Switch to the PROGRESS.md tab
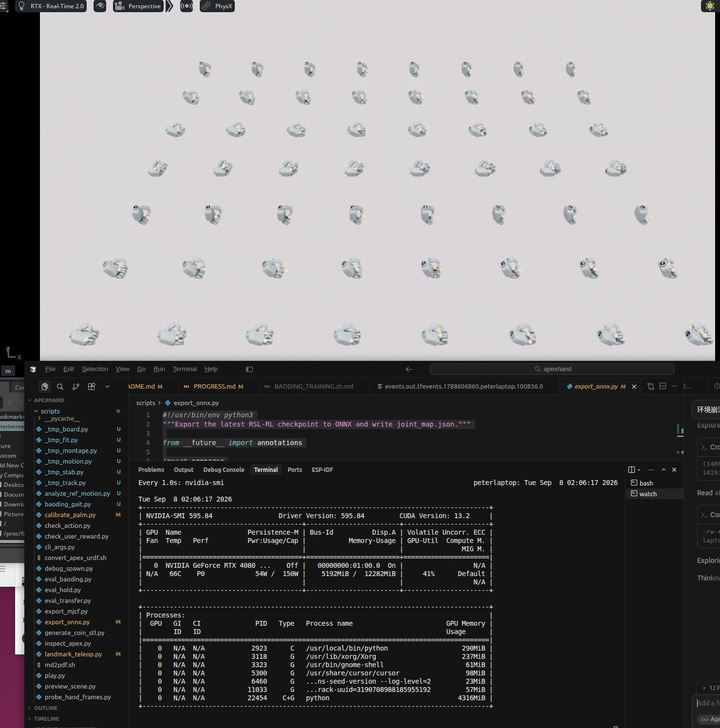Viewport: 720px width, 728px height. coord(214,387)
